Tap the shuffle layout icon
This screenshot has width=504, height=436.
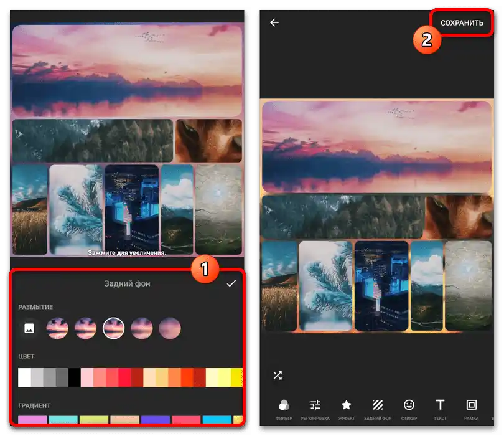tap(278, 375)
